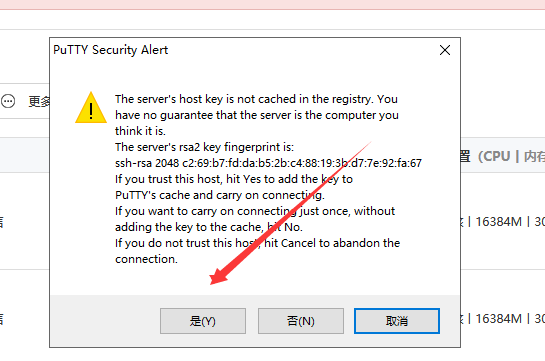Screen dimensions: 545x361
Task: Click the PuTTY Security Alert title bar
Action: (x=243, y=50)
